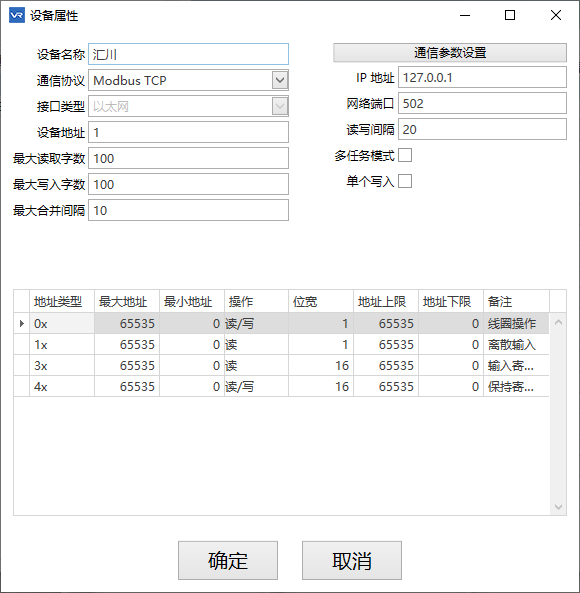Click the IP 地址 field 127.0.0.1
The height and width of the screenshot is (593, 580).
(x=482, y=77)
